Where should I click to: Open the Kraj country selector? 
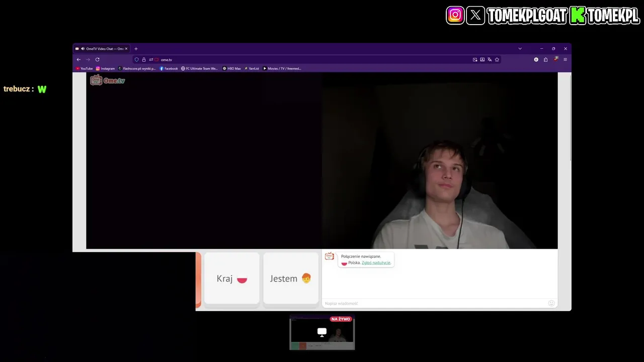(231, 279)
